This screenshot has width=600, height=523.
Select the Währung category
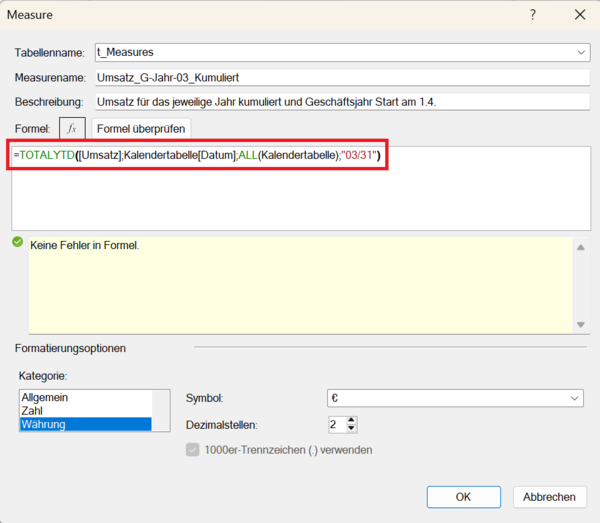coord(44,424)
